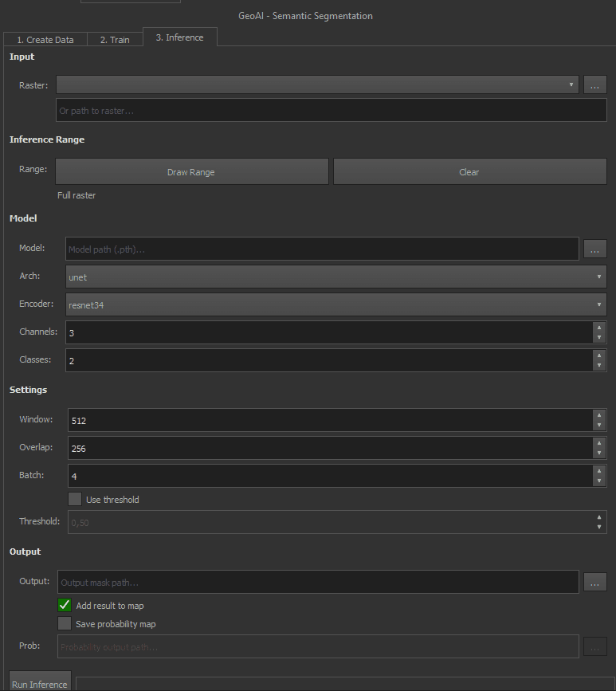Increase the Channels value
Screen dimensions: 616x691
point(598,328)
